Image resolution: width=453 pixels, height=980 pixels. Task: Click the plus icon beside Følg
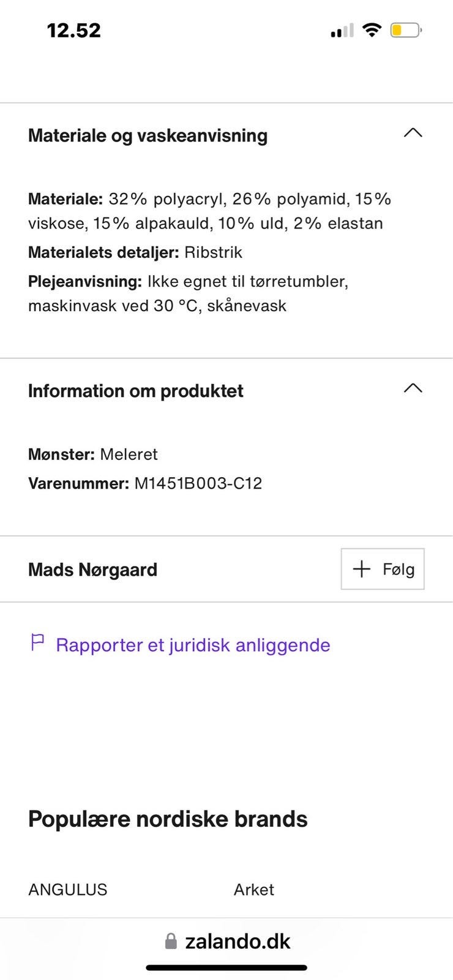pos(362,569)
